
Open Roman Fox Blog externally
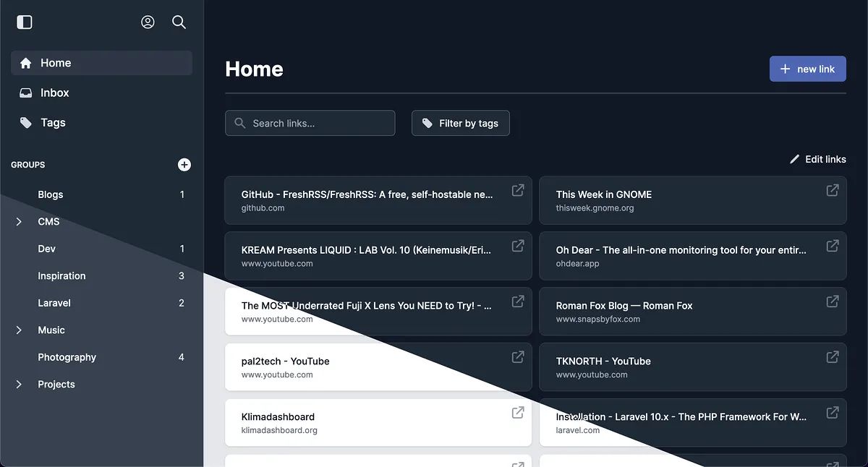(833, 301)
